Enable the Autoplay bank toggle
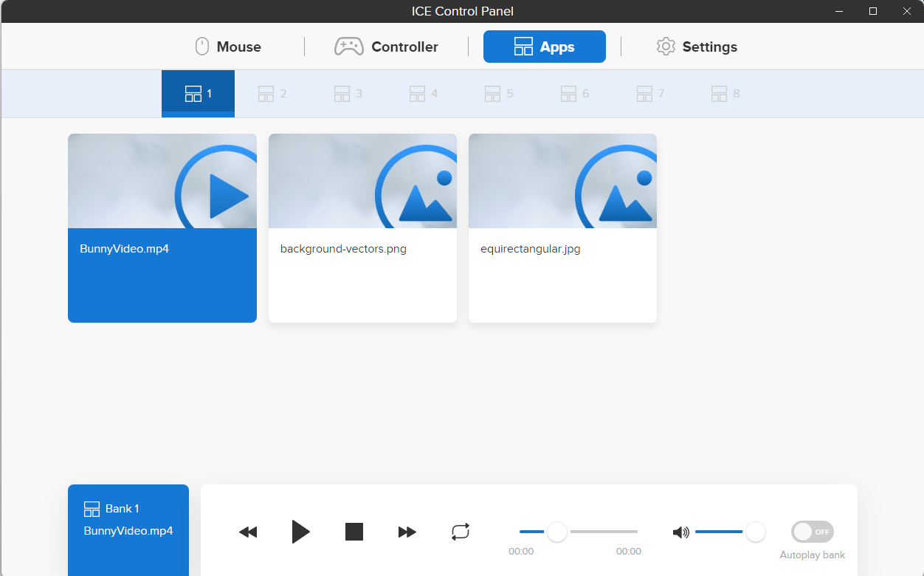This screenshot has width=924, height=576. (812, 532)
